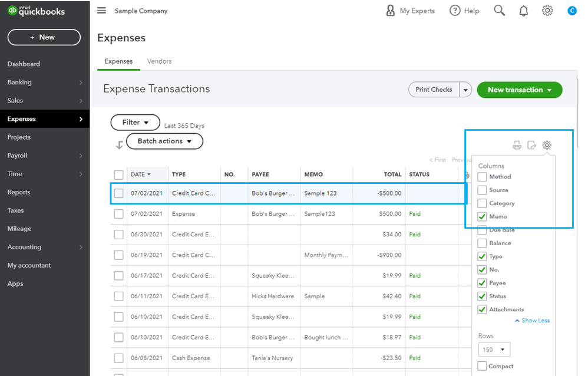The image size is (588, 376).
Task: Select the Monthly Payment row checkbox
Action: [x=118, y=255]
